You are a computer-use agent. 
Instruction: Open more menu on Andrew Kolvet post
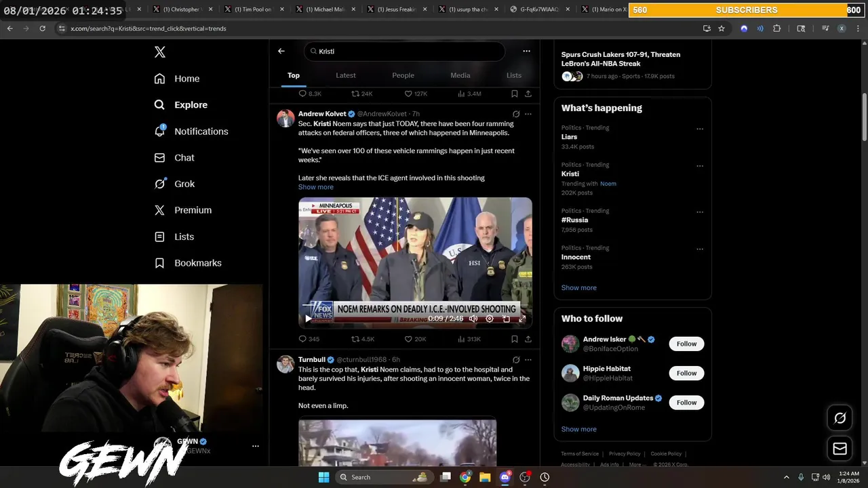[x=528, y=114]
